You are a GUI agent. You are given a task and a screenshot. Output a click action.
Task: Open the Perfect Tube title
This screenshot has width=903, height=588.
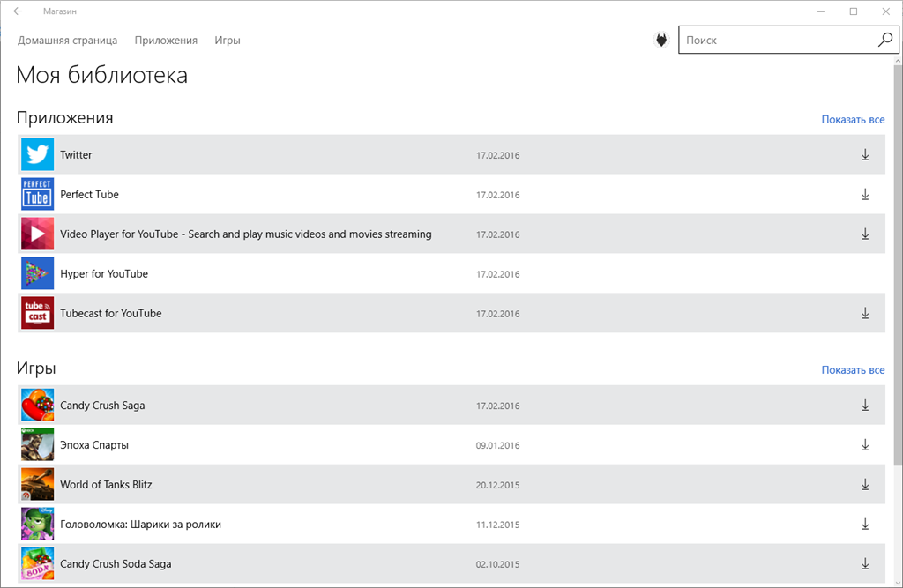[x=89, y=195]
